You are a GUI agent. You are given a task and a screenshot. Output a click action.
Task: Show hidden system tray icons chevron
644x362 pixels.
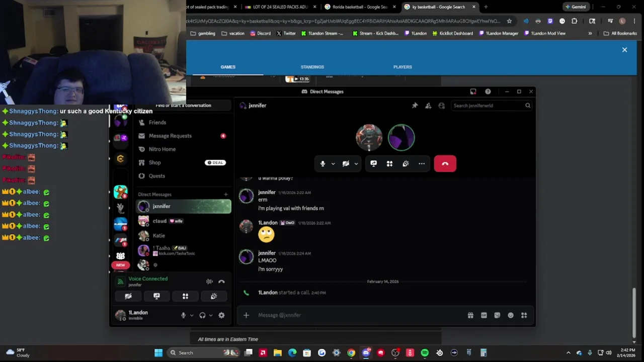click(569, 353)
